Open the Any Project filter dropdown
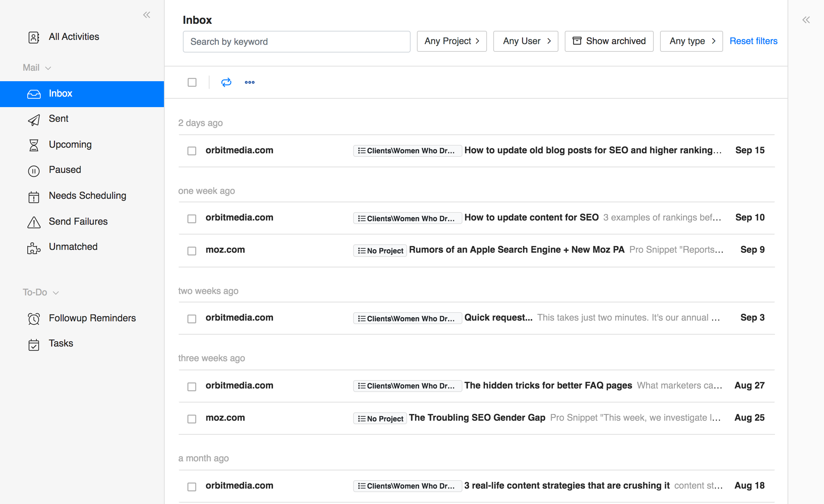This screenshot has width=824, height=504. (452, 41)
